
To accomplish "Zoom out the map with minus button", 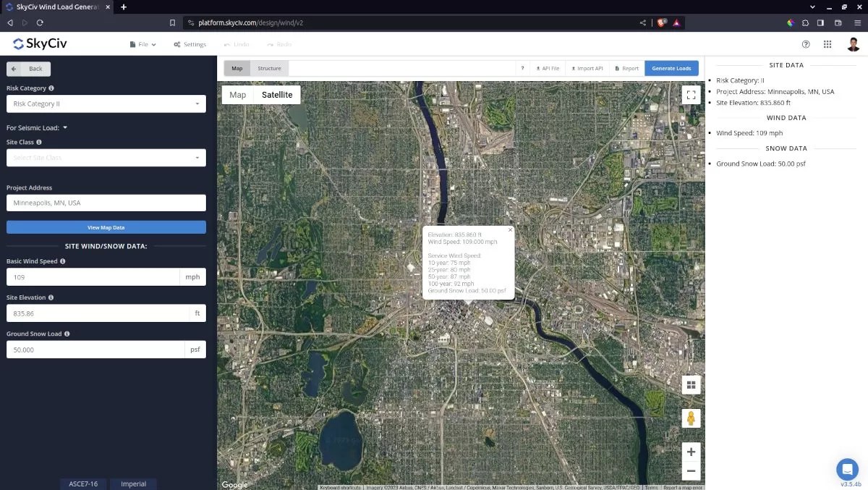I will [691, 471].
